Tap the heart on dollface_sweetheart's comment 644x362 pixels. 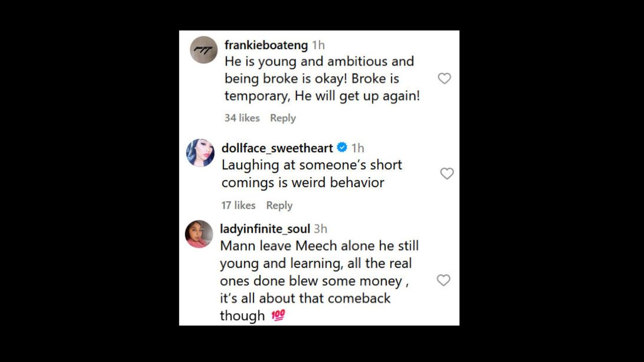(x=447, y=174)
